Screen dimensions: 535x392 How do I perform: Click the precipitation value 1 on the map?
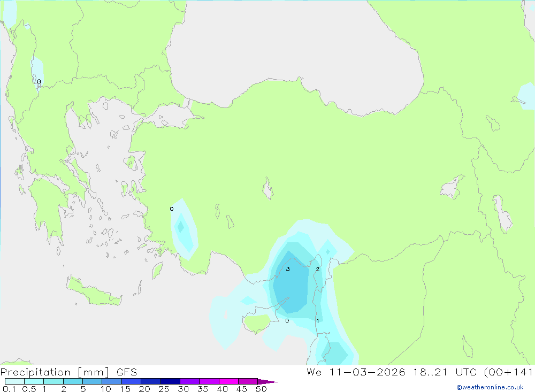tap(318, 321)
